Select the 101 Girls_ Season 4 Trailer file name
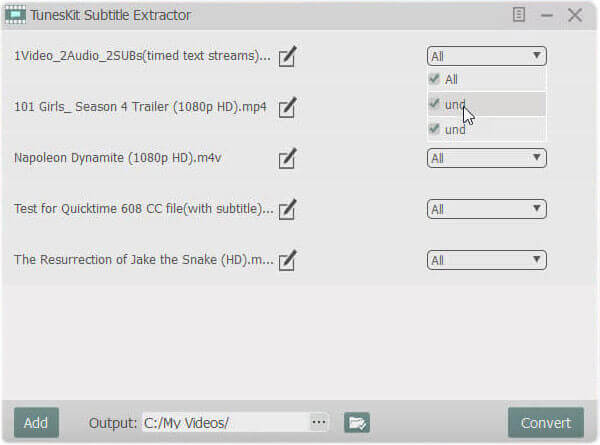This screenshot has height=445, width=600. [x=140, y=107]
